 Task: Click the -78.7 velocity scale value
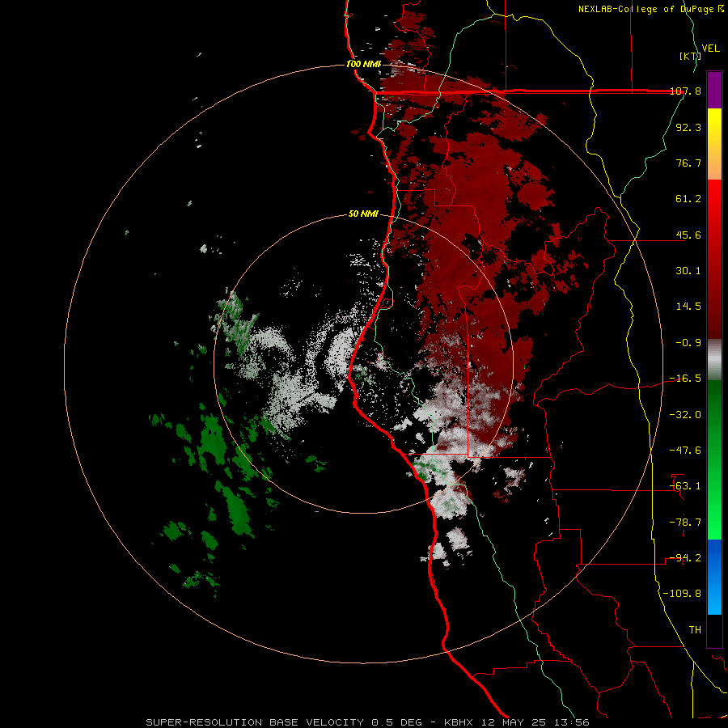(x=685, y=523)
